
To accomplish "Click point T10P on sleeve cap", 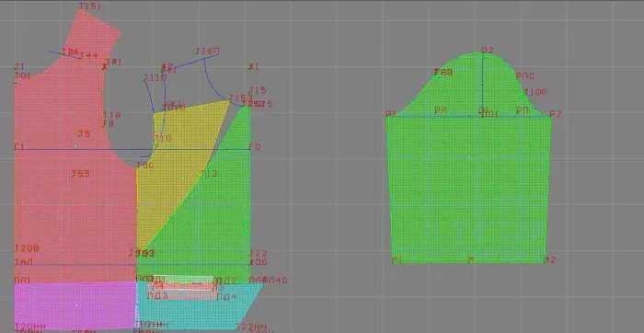I will click(535, 92).
